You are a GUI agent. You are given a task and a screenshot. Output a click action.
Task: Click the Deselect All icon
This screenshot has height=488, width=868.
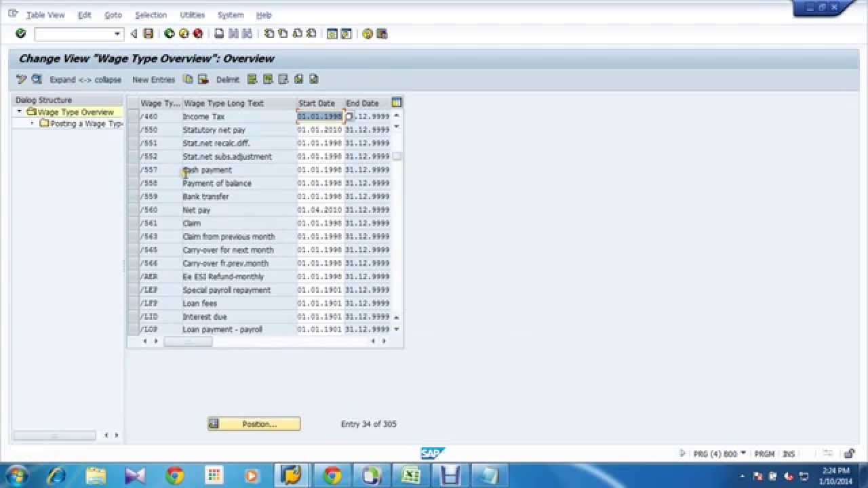[x=283, y=79]
